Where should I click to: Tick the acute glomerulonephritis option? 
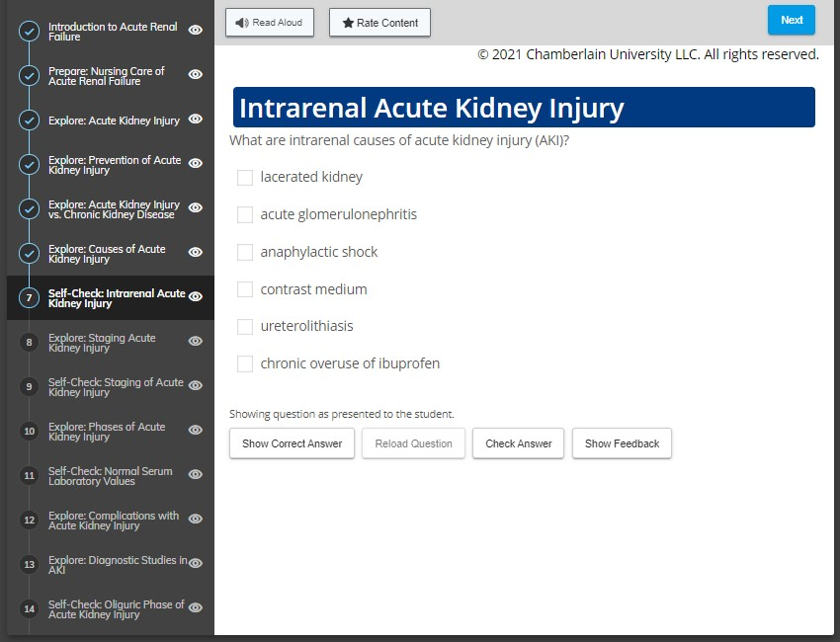[x=245, y=214]
